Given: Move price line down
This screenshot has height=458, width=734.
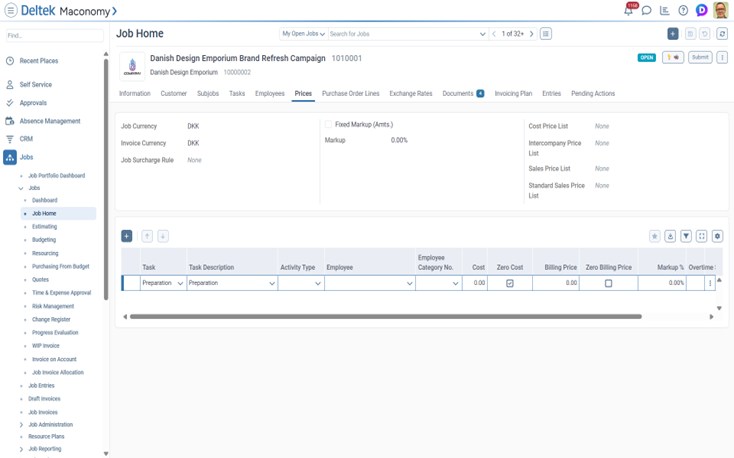Looking at the screenshot, I should click(163, 236).
